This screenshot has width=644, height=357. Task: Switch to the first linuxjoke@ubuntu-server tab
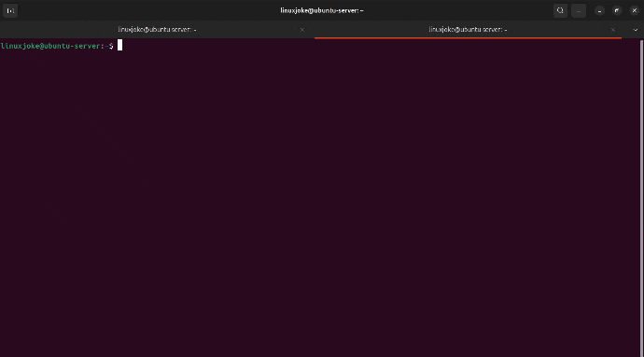pos(157,30)
